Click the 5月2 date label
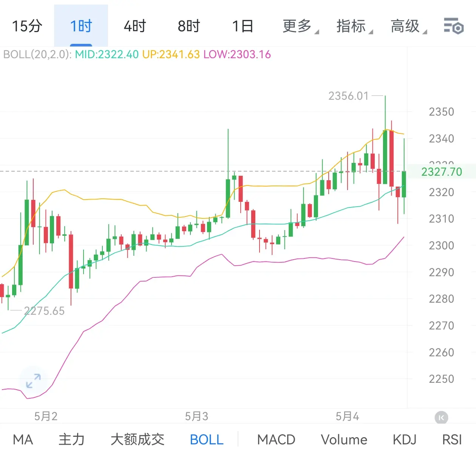 click(x=46, y=416)
